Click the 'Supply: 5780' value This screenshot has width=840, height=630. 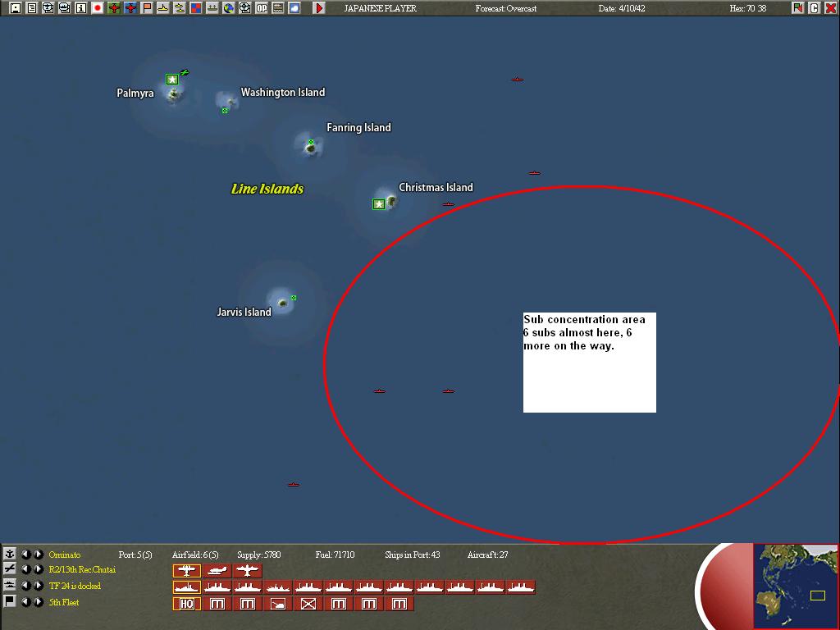pyautogui.click(x=258, y=555)
